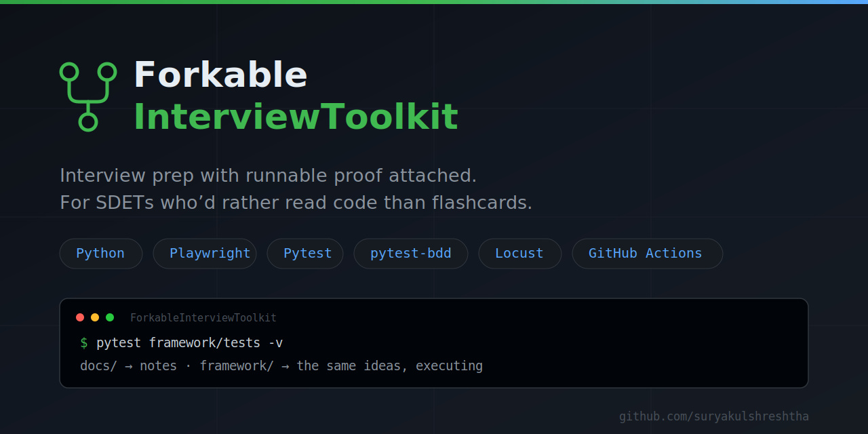Viewport: 868px width, 434px height.
Task: Click the green terminal window dot
Action: 110,317
